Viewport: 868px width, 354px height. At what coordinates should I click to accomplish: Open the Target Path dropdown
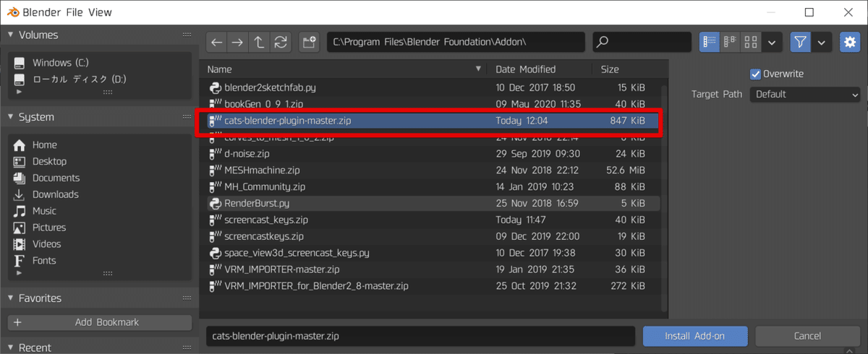tap(804, 94)
